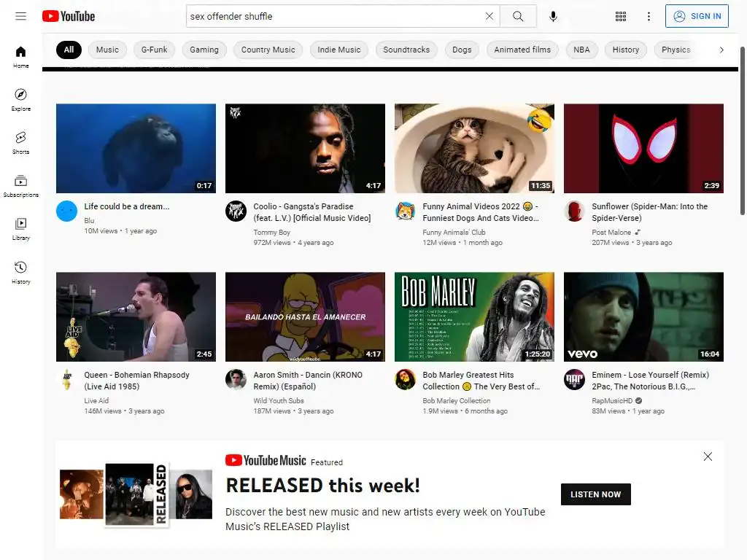Image resolution: width=747 pixels, height=560 pixels.
Task: Play Life could be a dream thumbnail
Action: tap(136, 149)
